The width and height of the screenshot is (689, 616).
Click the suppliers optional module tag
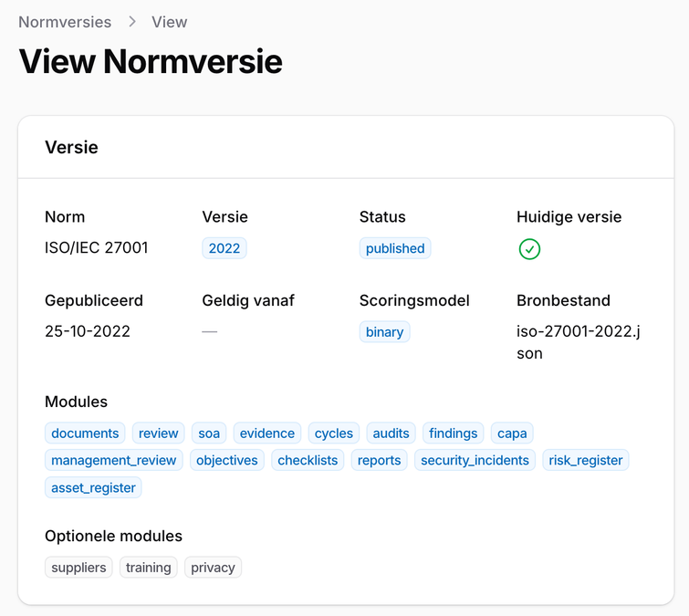[x=78, y=568]
